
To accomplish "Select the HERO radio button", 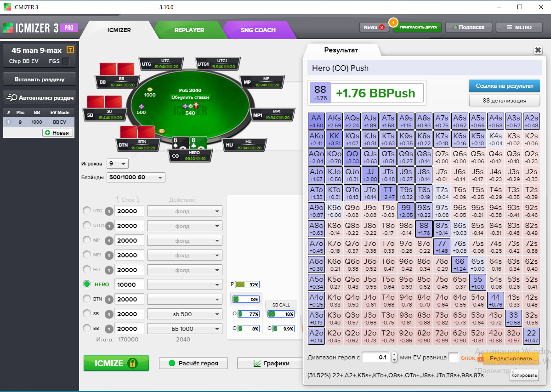I will tap(87, 284).
